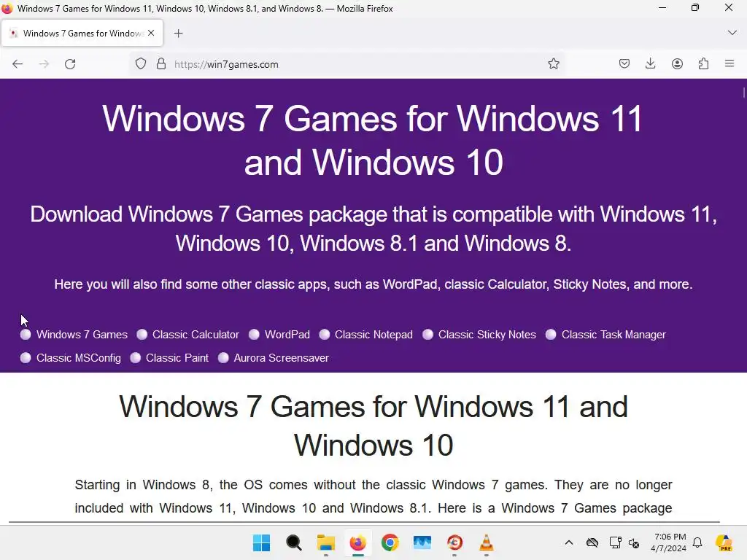Select the Windows 7 Games browser tab
The image size is (747, 560).
pyautogui.click(x=82, y=34)
